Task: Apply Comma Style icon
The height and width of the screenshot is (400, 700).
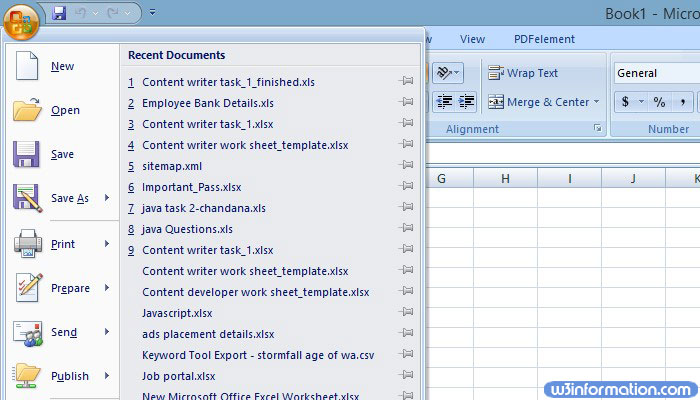Action: coord(683,102)
